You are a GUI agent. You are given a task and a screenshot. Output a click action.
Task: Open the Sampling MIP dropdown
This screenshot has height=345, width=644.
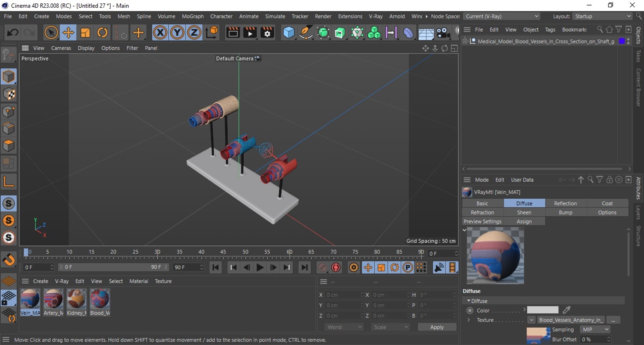tap(595, 330)
